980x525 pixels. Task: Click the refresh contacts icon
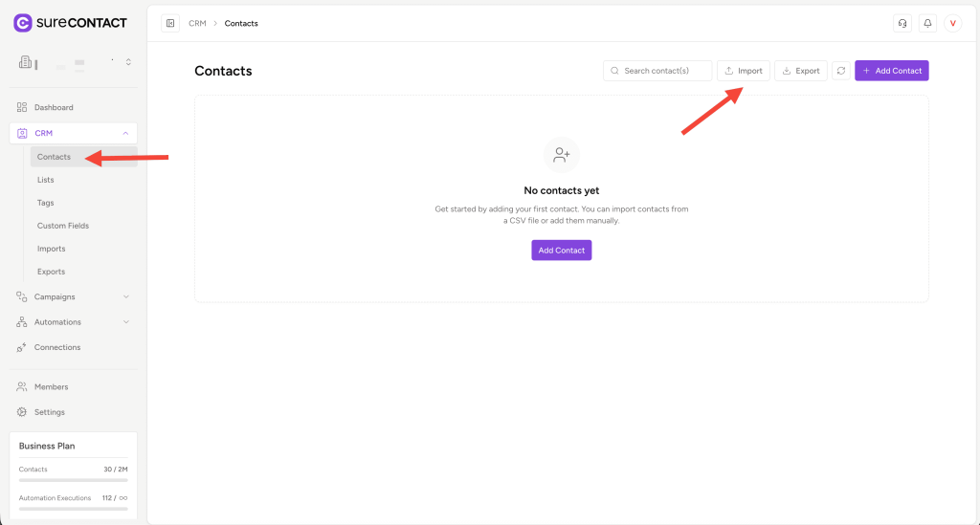(x=841, y=71)
